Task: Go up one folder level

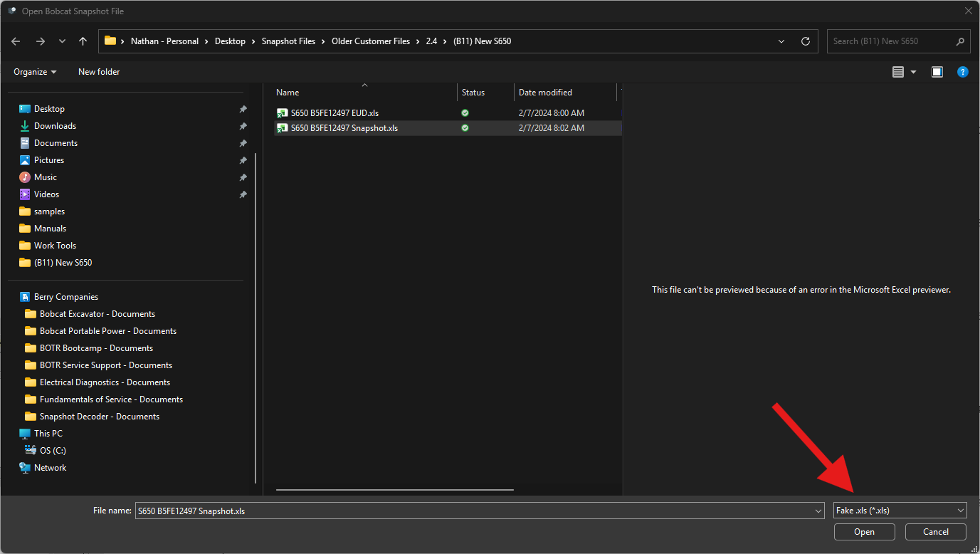Action: 83,41
